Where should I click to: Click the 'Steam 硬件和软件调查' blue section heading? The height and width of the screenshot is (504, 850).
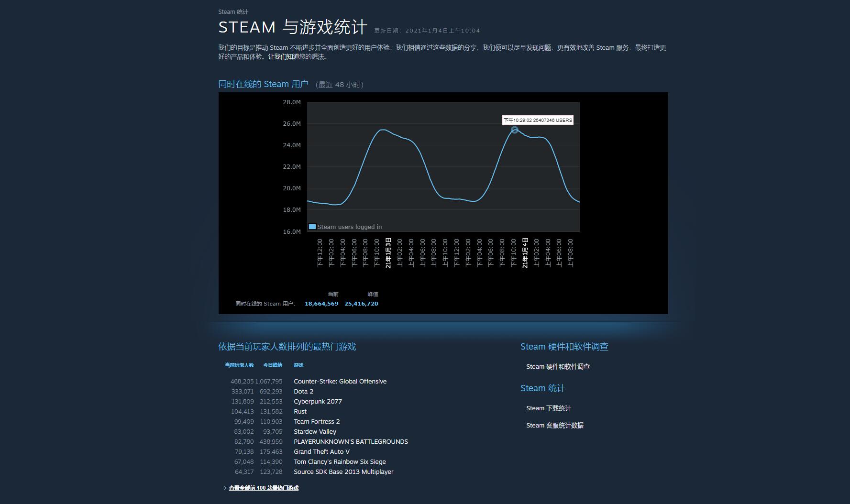(x=564, y=346)
